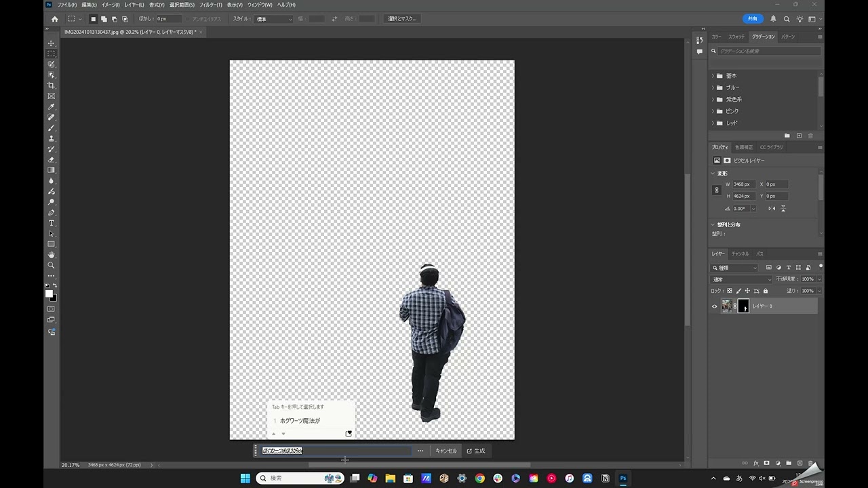The width and height of the screenshot is (868, 488).
Task: Select the Hand tool
Action: (x=51, y=255)
